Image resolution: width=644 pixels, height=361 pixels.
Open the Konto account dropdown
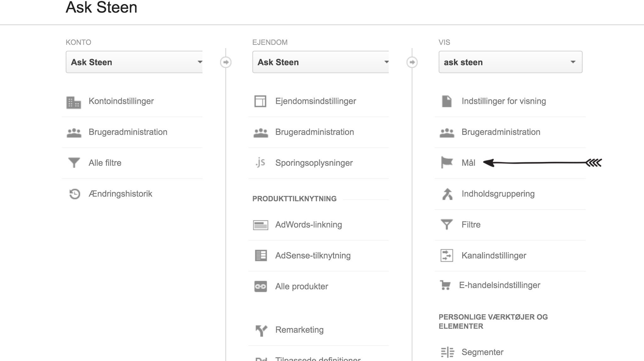point(134,62)
